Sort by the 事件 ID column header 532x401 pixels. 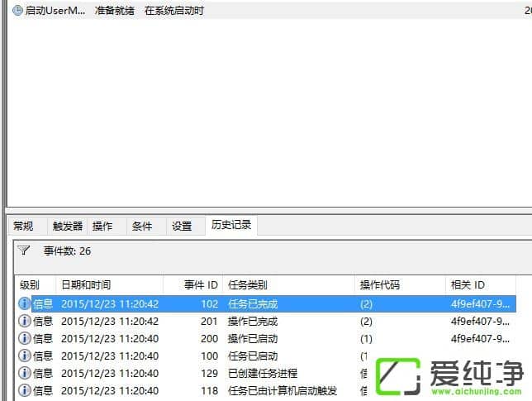[192, 284]
